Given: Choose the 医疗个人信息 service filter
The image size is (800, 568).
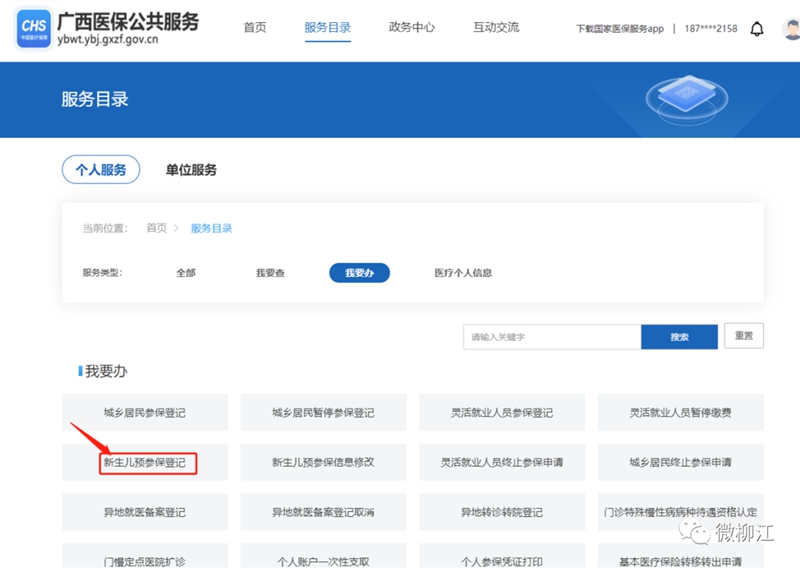Looking at the screenshot, I should pos(463,273).
